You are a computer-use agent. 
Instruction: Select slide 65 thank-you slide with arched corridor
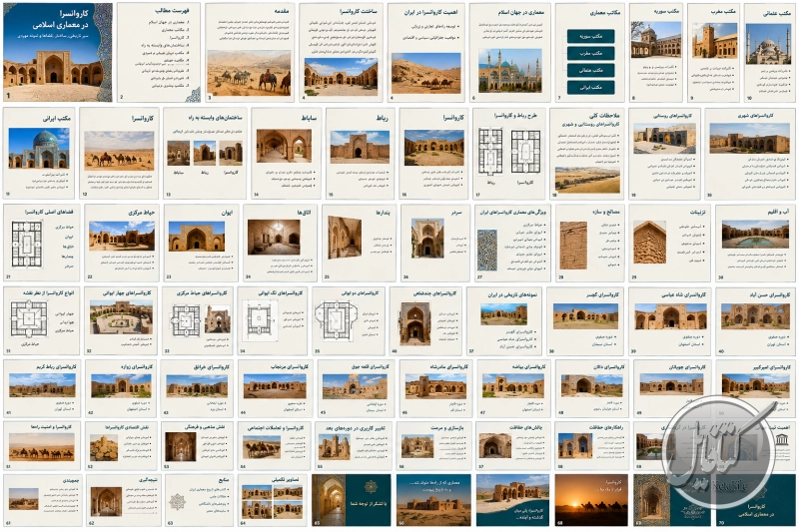pos(352,500)
